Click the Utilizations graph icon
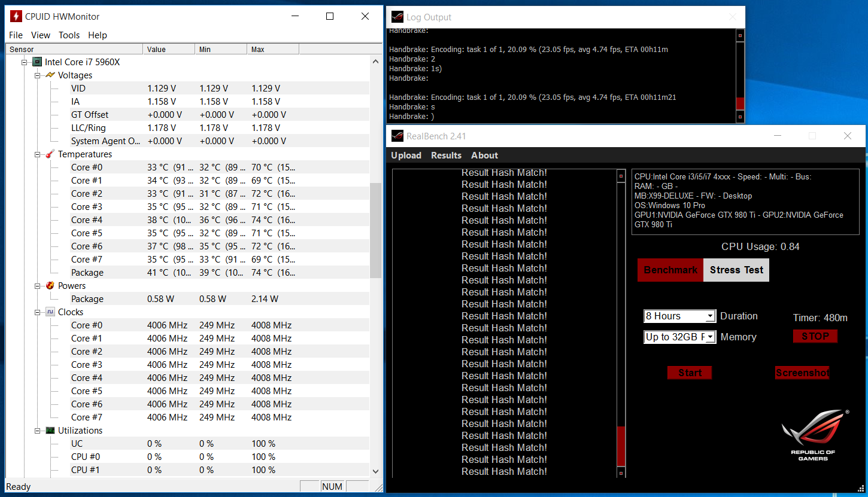Screen dimensions: 868x497 point(50,431)
